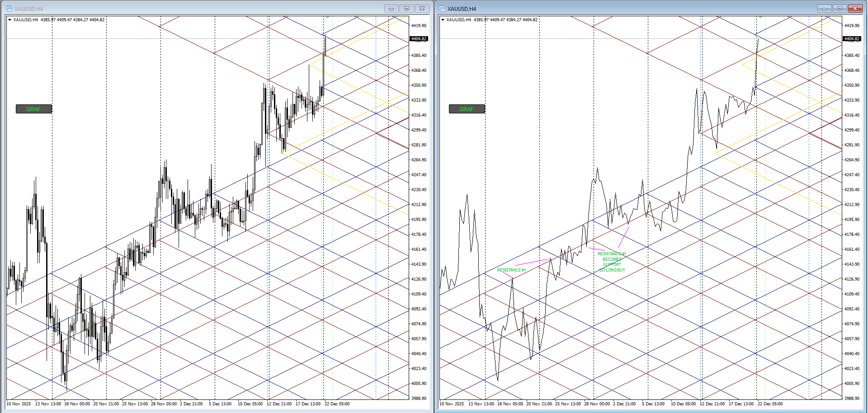Click the GRAF button on the right chart

click(467, 109)
